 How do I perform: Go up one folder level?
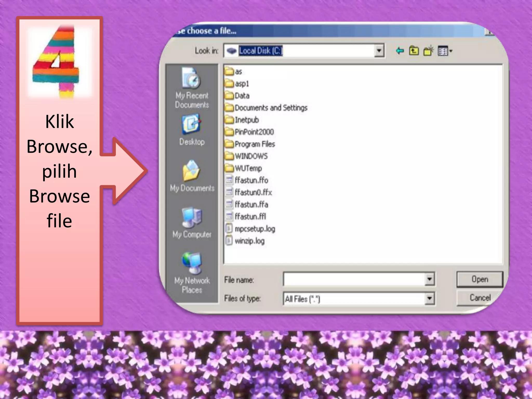point(414,51)
